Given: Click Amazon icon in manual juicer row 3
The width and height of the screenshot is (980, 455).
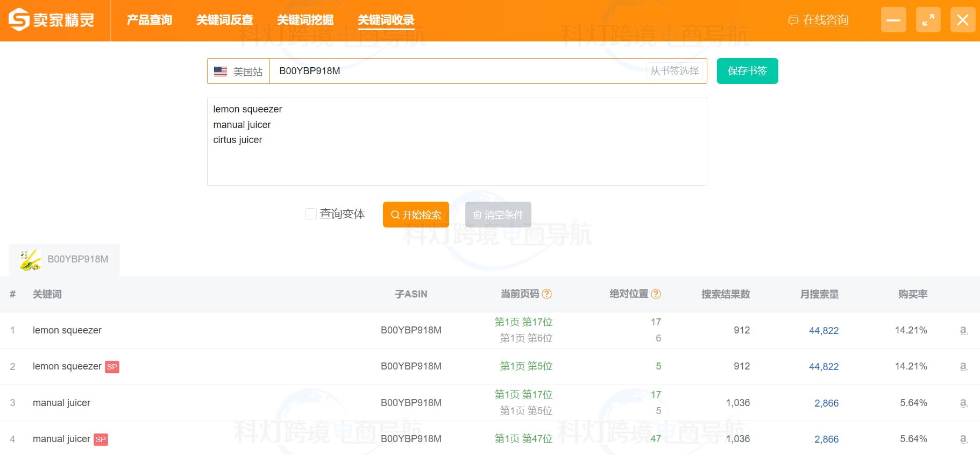Looking at the screenshot, I should tap(963, 403).
